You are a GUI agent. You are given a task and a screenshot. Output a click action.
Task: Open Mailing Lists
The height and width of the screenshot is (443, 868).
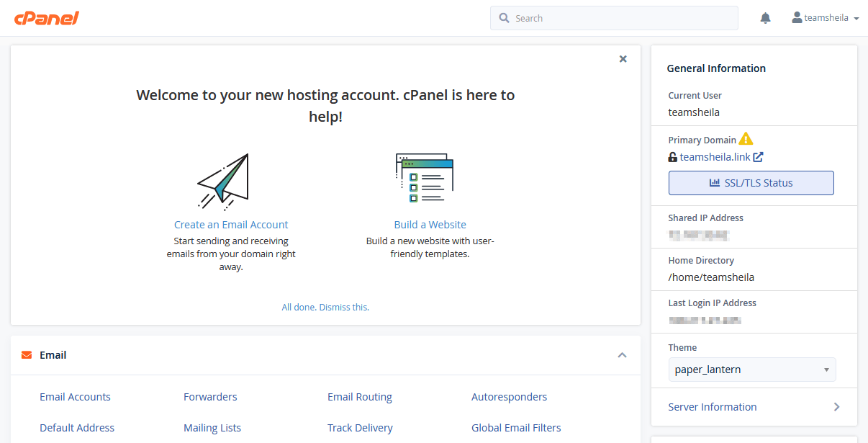point(212,428)
